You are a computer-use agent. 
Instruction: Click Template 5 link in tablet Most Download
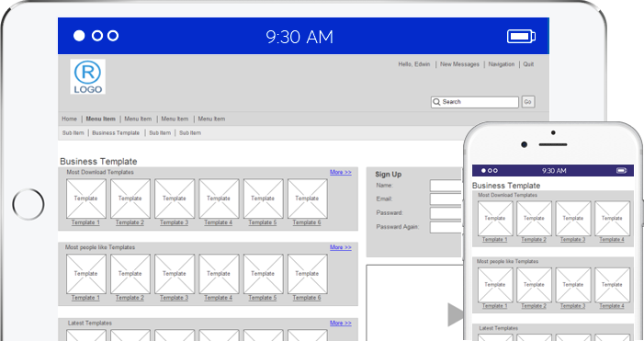(263, 222)
